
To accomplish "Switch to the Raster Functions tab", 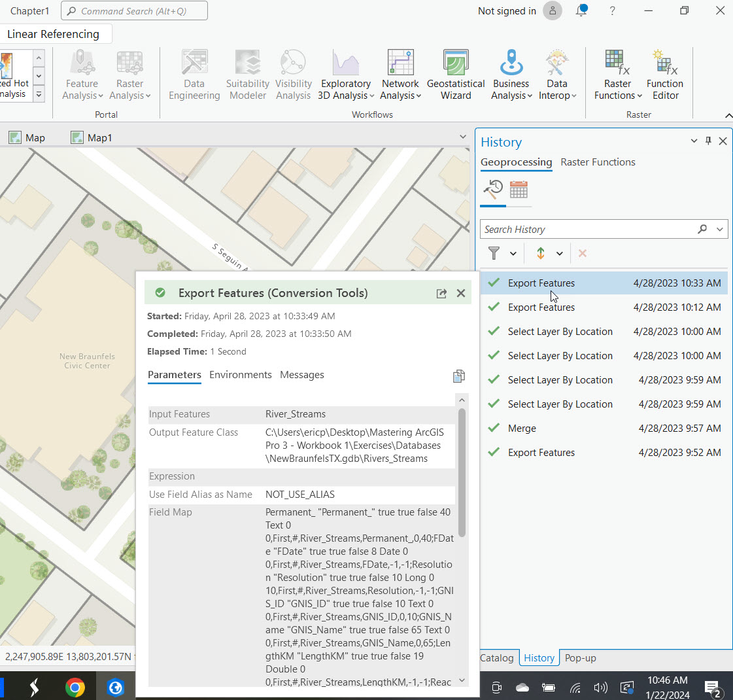I will click(x=598, y=162).
